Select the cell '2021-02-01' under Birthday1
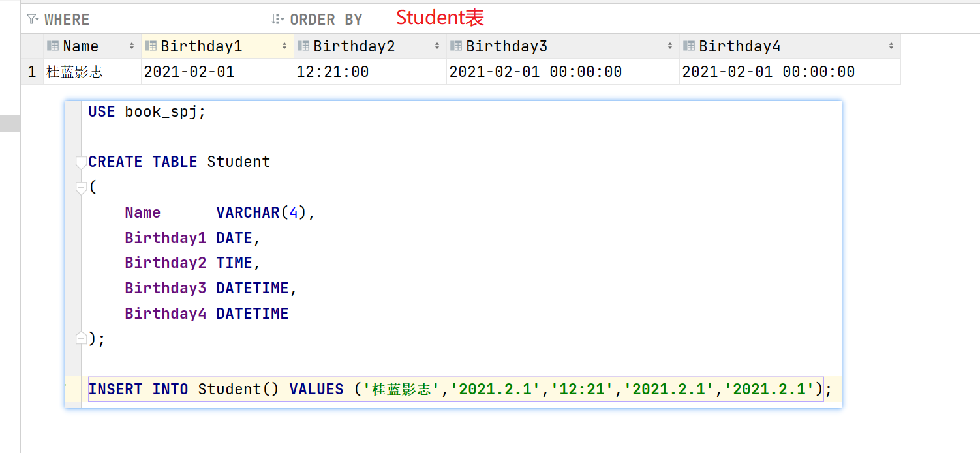The width and height of the screenshot is (980, 453). [217, 72]
